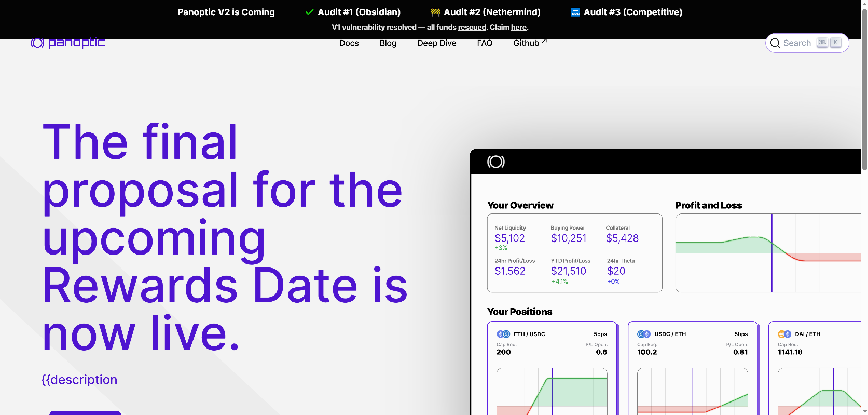
Task: Click the hero heading "The final proposal…"
Action: tap(225, 237)
